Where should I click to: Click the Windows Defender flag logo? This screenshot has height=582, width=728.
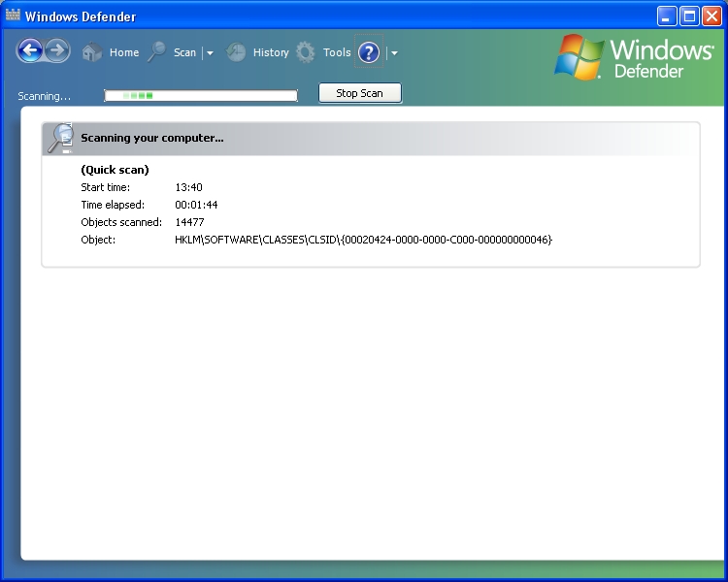(579, 57)
